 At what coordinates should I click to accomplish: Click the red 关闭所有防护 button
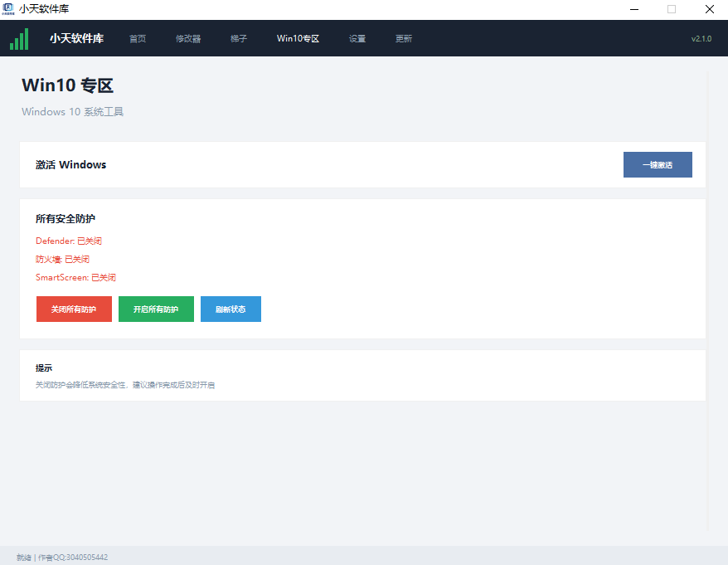tap(74, 309)
